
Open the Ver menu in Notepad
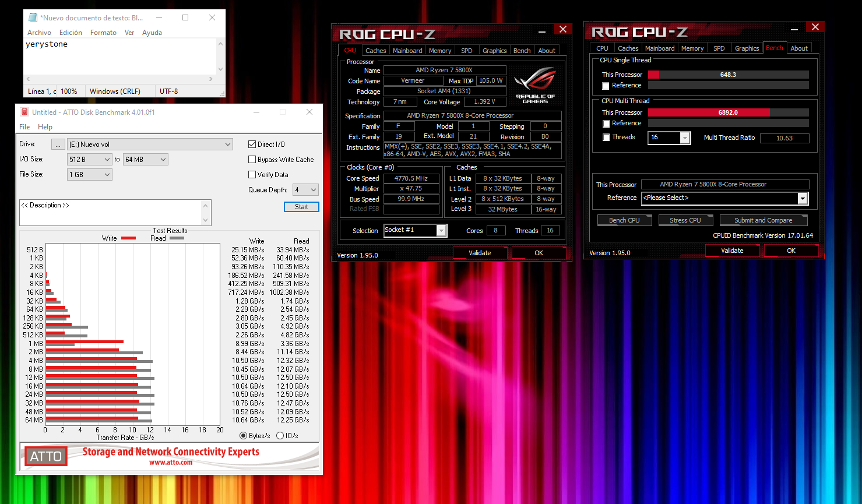point(129,33)
